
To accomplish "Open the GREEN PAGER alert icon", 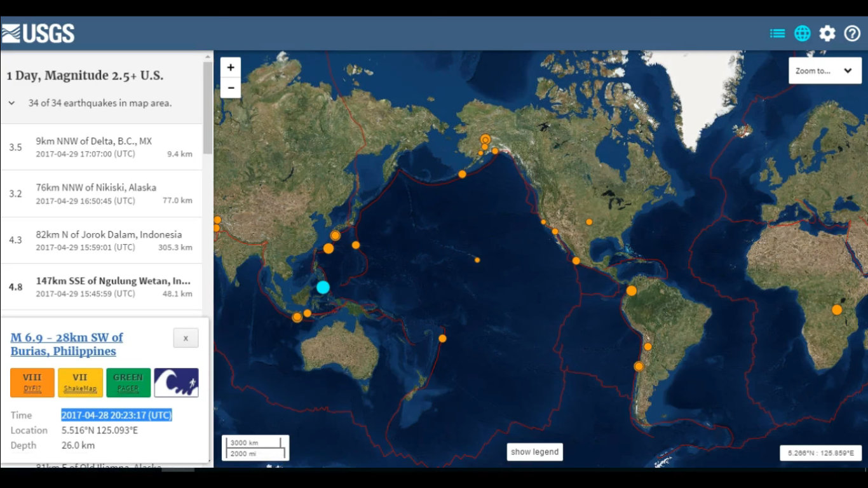I will pyautogui.click(x=128, y=383).
